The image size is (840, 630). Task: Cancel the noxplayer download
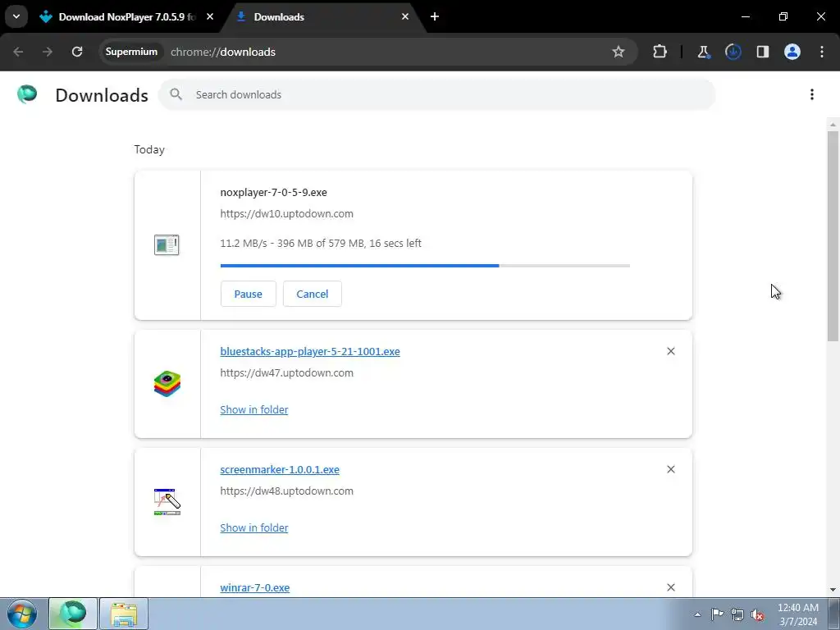(313, 294)
